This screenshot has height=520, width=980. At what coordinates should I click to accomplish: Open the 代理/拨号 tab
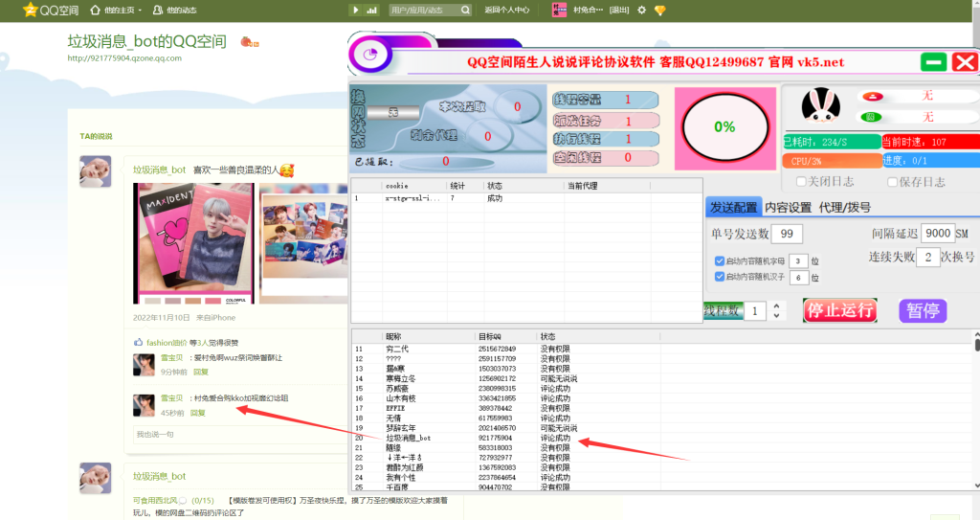pyautogui.click(x=844, y=207)
